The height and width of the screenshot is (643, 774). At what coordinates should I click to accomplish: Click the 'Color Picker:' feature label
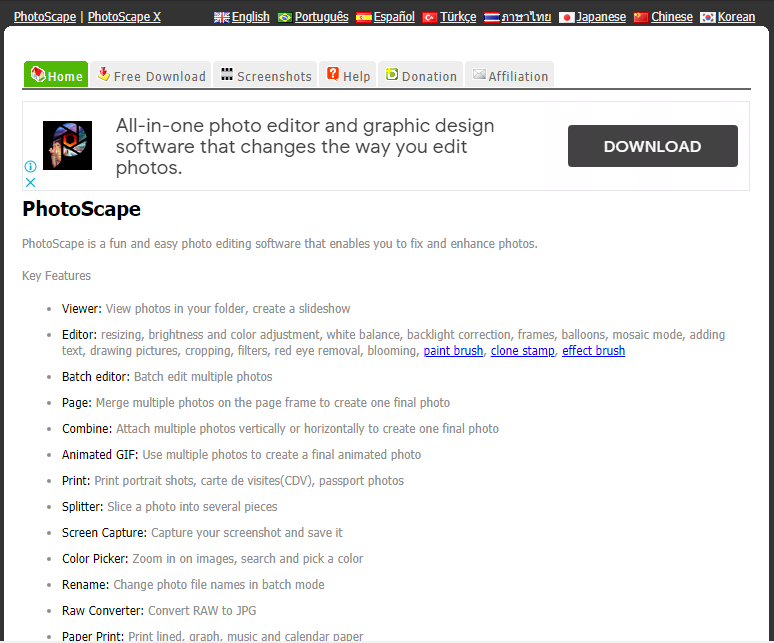coord(95,559)
